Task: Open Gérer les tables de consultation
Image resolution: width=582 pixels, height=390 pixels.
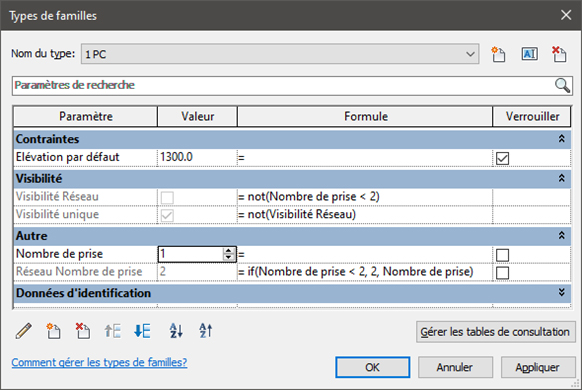Action: click(495, 332)
